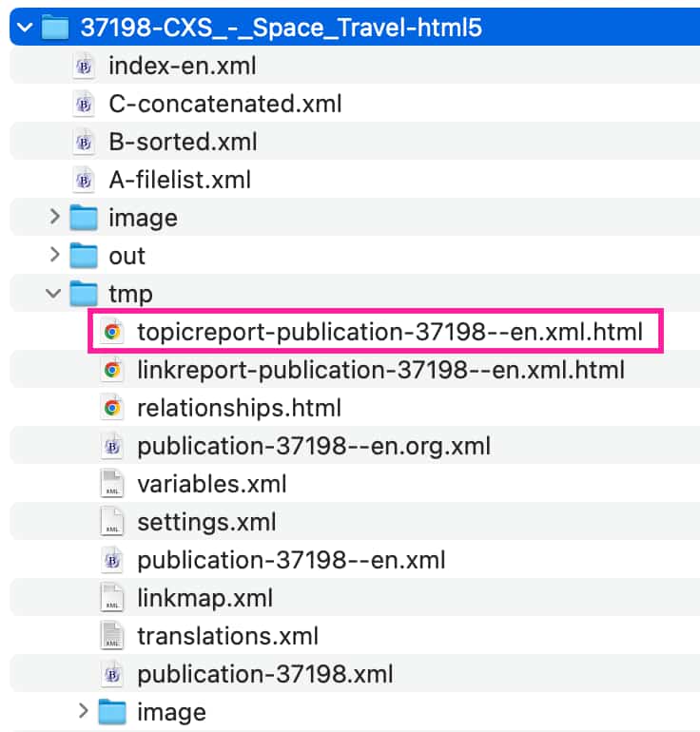Image resolution: width=700 pixels, height=732 pixels.
Task: Click the XML file icon for variables.xml
Action: 112,484
